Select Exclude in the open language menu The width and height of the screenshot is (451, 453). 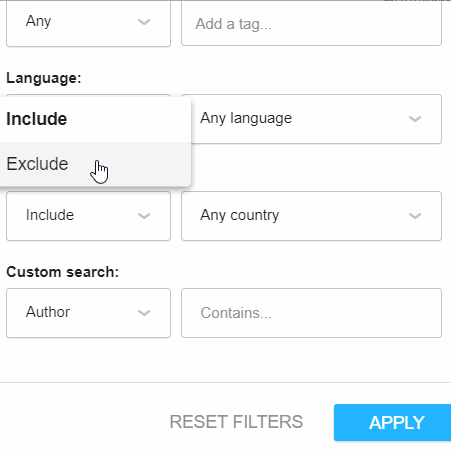(x=95, y=164)
